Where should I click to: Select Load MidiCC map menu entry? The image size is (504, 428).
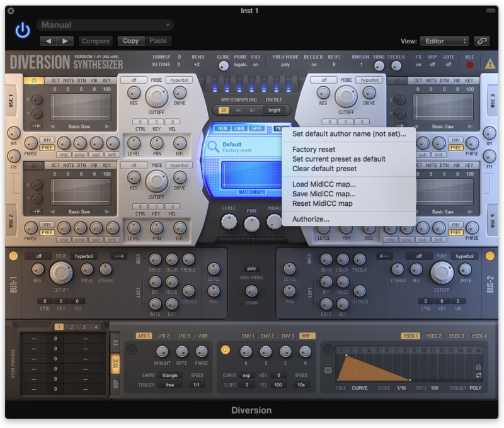[324, 184]
